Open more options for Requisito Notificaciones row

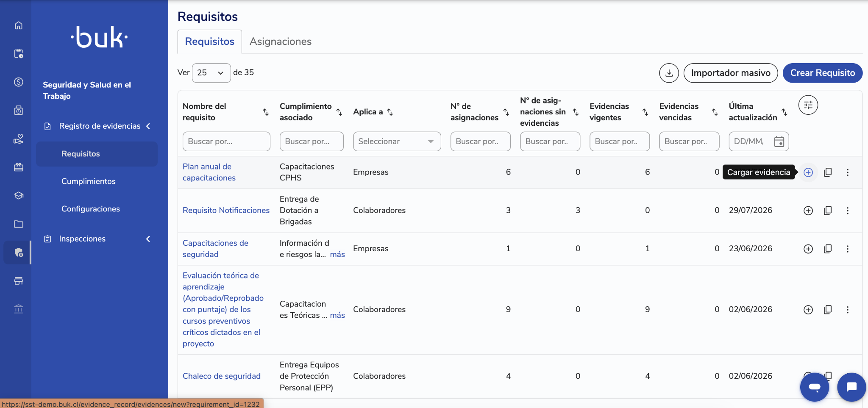pyautogui.click(x=848, y=211)
